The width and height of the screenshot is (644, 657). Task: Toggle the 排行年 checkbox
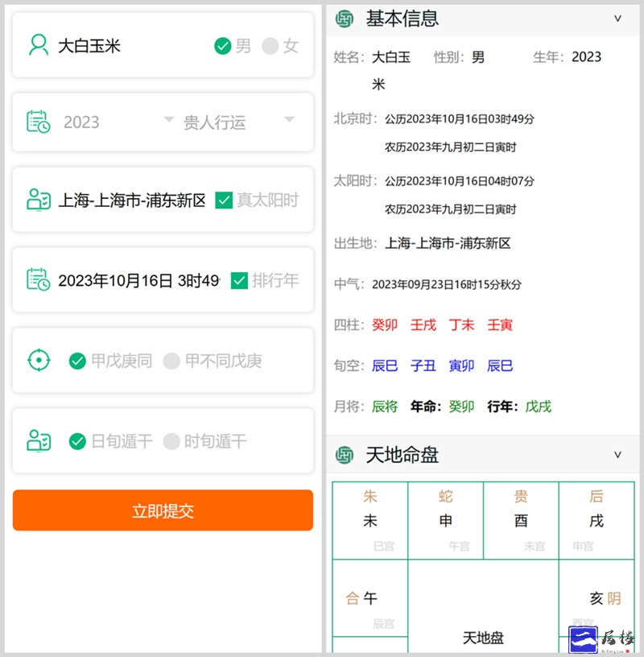(239, 280)
